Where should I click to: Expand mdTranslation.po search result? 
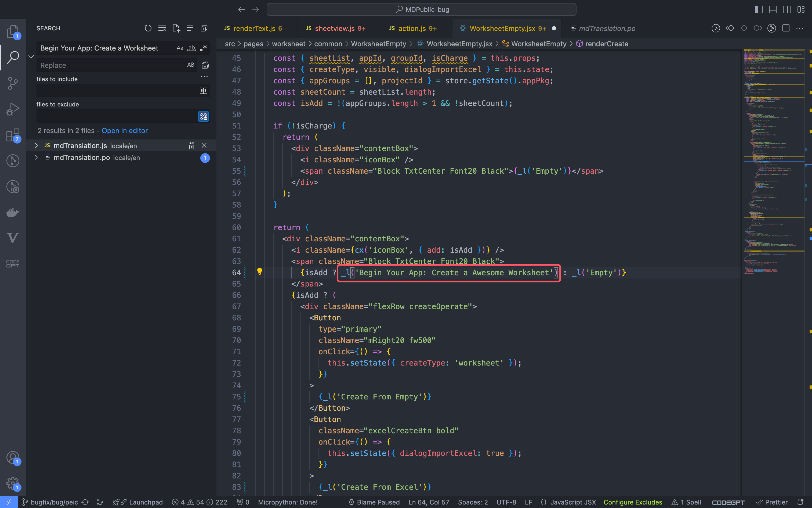click(x=36, y=157)
